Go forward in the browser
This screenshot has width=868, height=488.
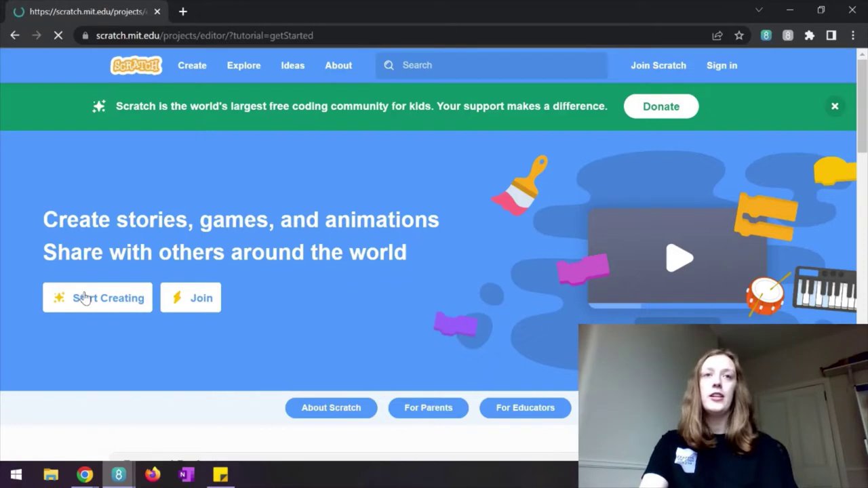point(37,35)
